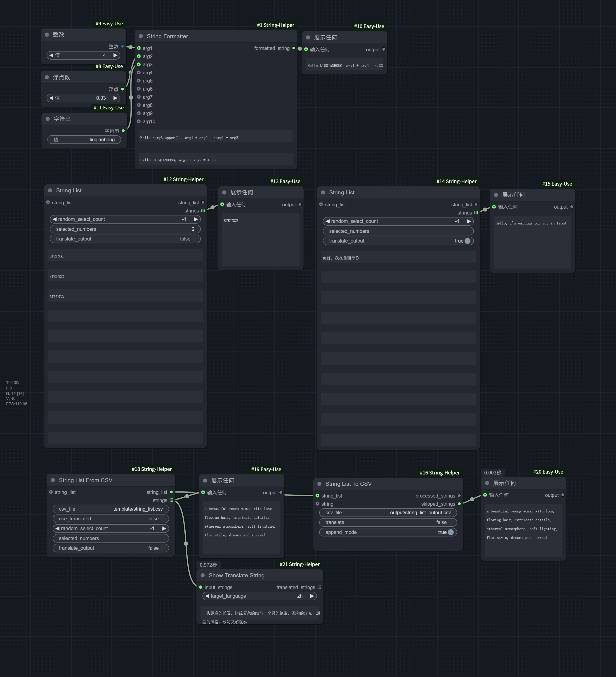The image size is (616, 677).
Task: Collapse the String List To CSV node
Action: [319, 484]
